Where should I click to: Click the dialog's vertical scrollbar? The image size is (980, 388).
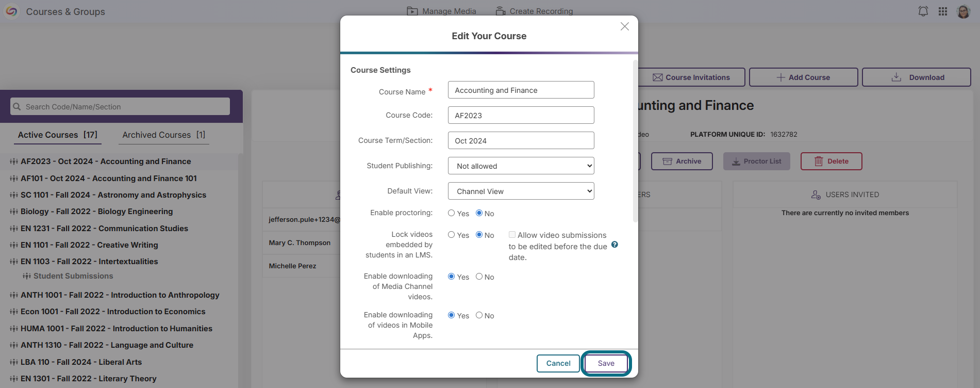click(635, 142)
